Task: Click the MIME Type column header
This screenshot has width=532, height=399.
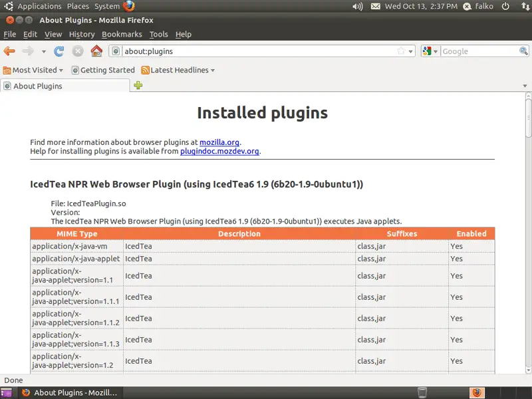Action: [x=76, y=234]
